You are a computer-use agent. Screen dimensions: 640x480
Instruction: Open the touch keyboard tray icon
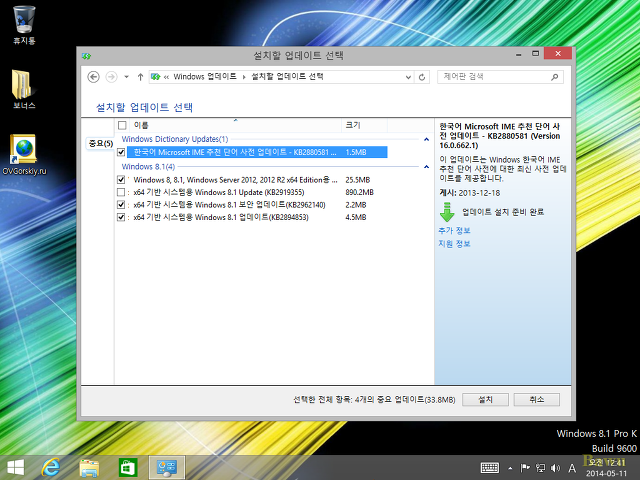coord(490,468)
